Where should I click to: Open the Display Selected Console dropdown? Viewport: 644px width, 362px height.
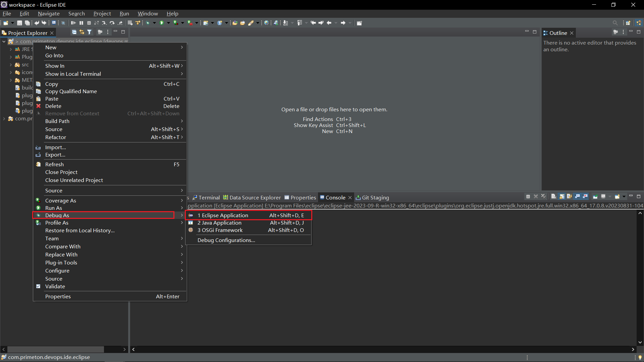(610, 196)
